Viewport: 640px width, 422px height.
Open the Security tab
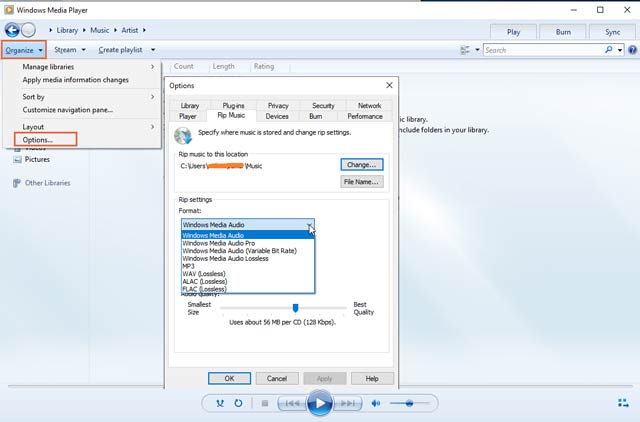pyautogui.click(x=323, y=105)
